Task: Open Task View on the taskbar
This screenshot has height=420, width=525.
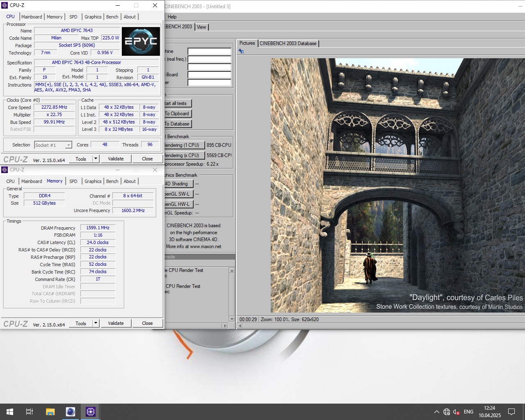Action: click(x=30, y=412)
